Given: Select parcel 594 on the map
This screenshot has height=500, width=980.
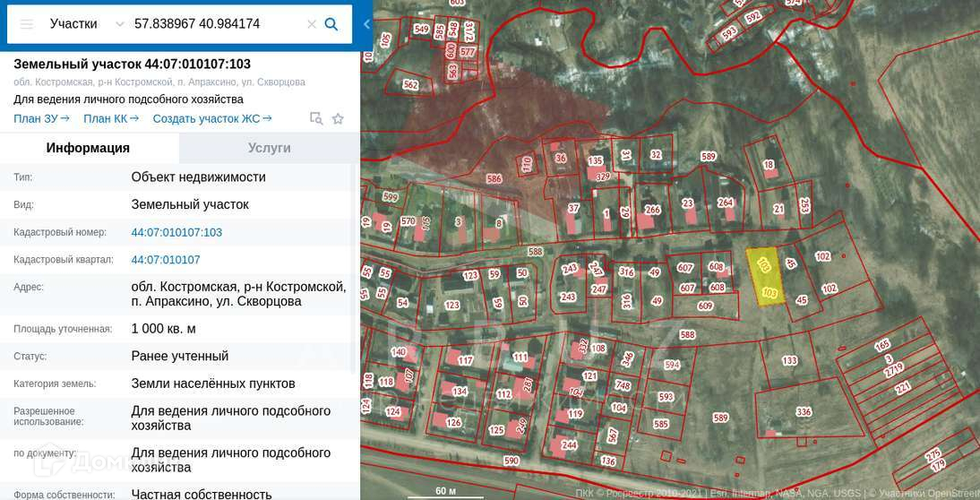Looking at the screenshot, I should (672, 365).
